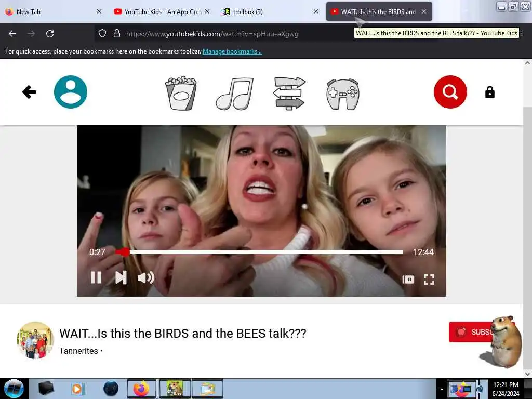This screenshot has height=399, width=532.
Task: Click the page scrollbar up arrow
Action: (x=528, y=63)
